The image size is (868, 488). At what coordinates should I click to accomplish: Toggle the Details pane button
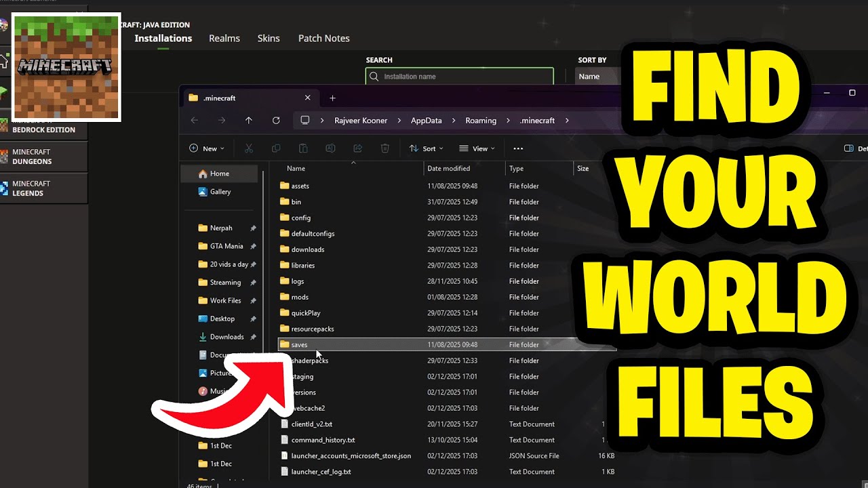click(x=855, y=148)
